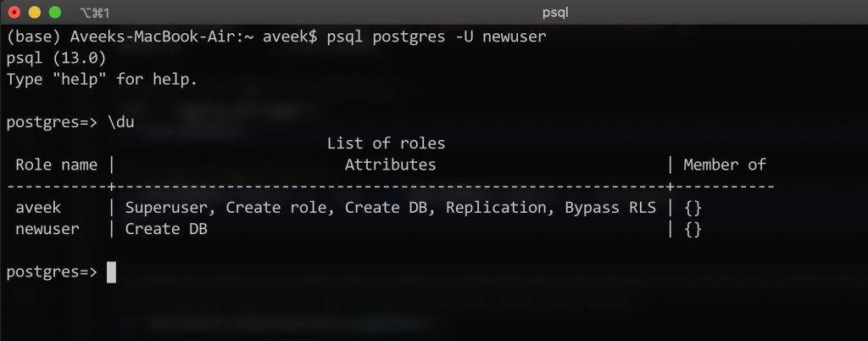Click the block cursor at the postgres prompt
The height and width of the screenshot is (341, 868).
111,271
